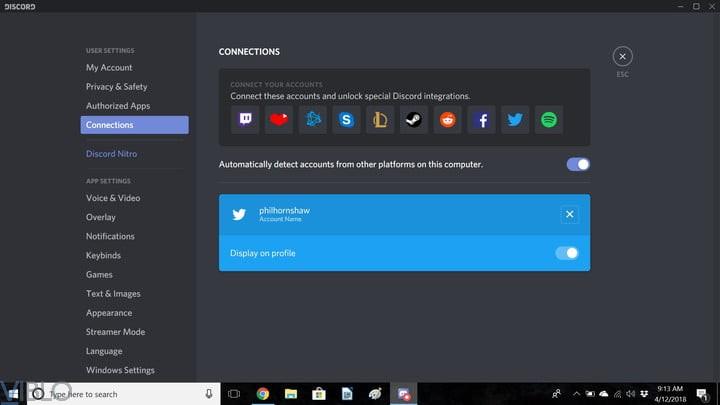This screenshot has width=720, height=405.
Task: Toggle Display on profile switch
Action: pos(567,253)
